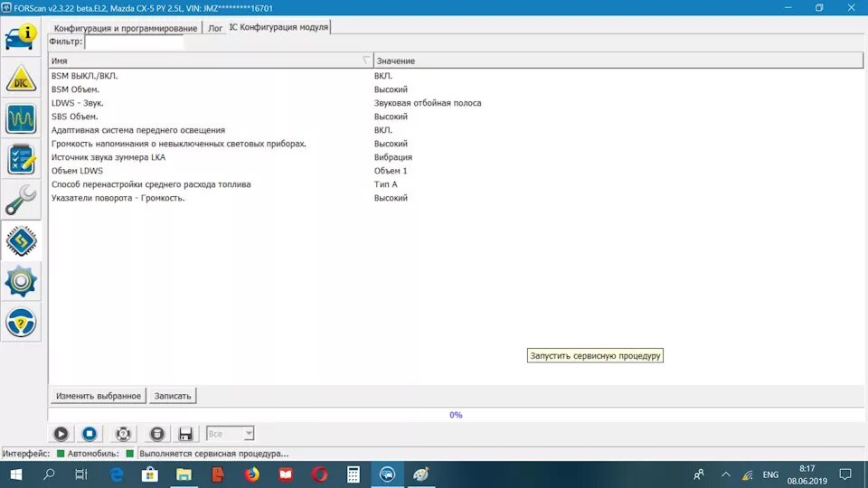The image size is (868, 488).
Task: Open the settings gear section
Action: point(21,281)
